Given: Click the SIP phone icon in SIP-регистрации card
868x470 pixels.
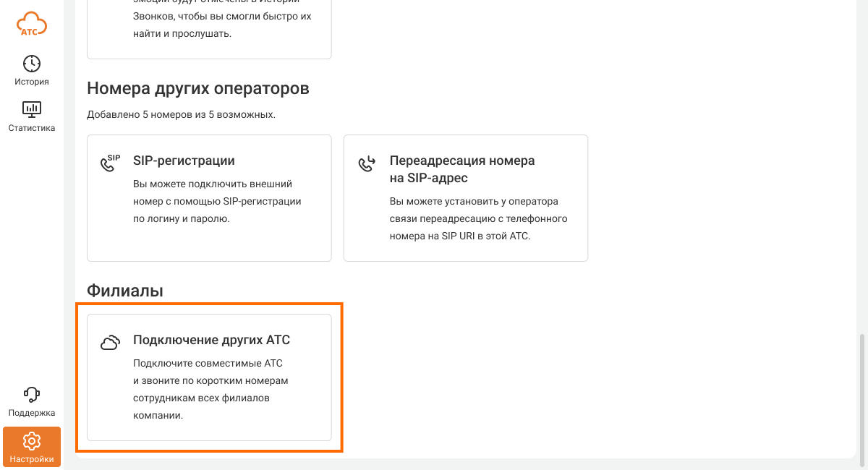Looking at the screenshot, I should point(110,163).
